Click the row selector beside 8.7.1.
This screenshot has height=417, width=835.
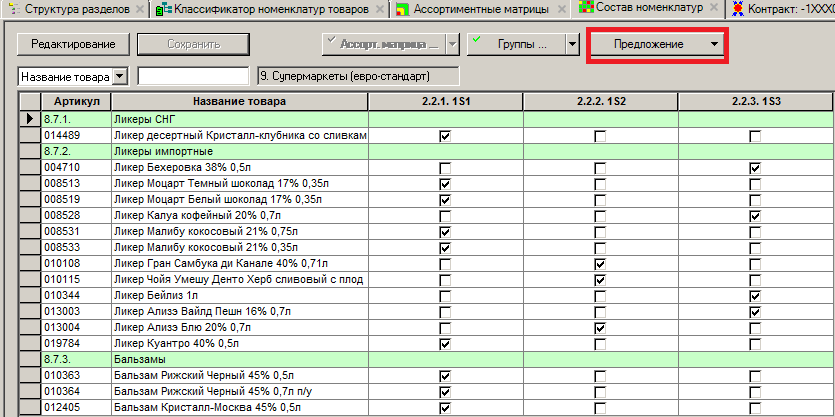(x=30, y=120)
